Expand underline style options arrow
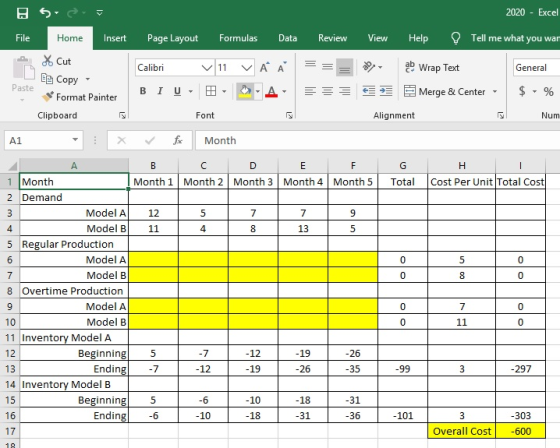Screen dimensions: 560x448 point(191,91)
